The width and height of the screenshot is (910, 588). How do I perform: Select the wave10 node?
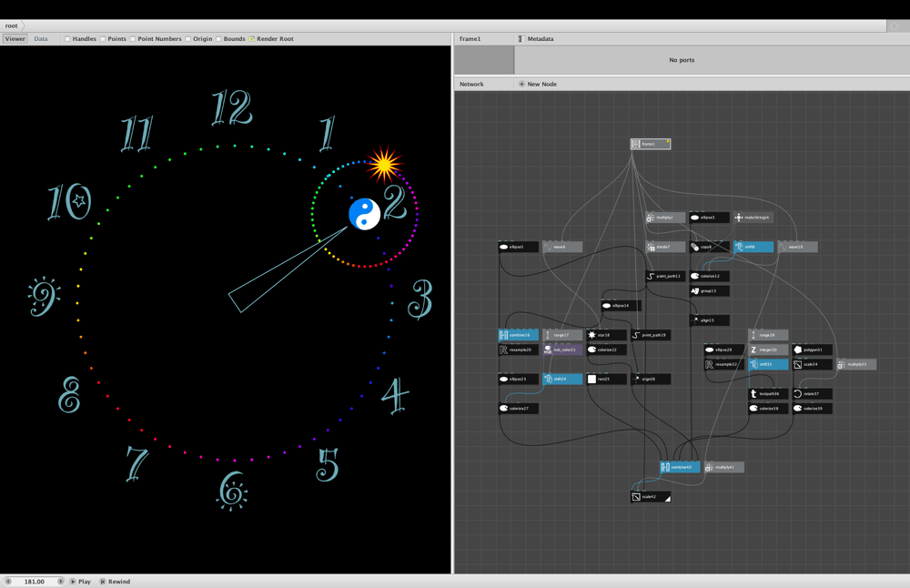[797, 248]
